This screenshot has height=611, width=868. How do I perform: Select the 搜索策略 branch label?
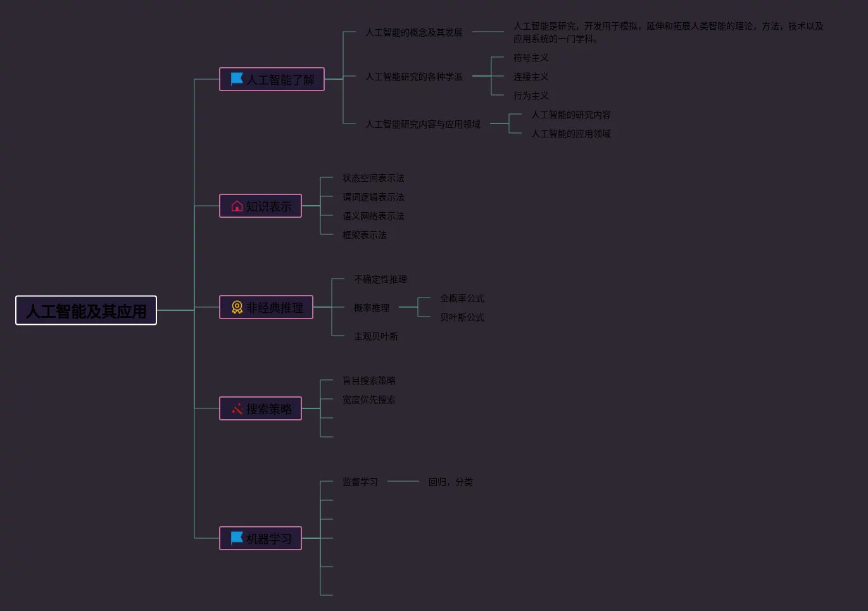tap(269, 409)
